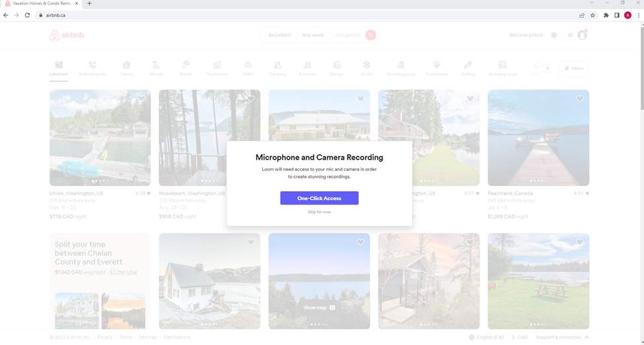Screen dimensions: 644x345
Task: Open the Destinations footer link
Action: [176, 337]
